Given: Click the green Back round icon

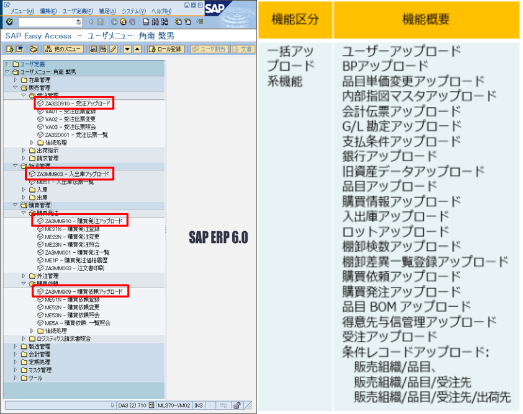Looking at the screenshot, I should pos(114,22).
